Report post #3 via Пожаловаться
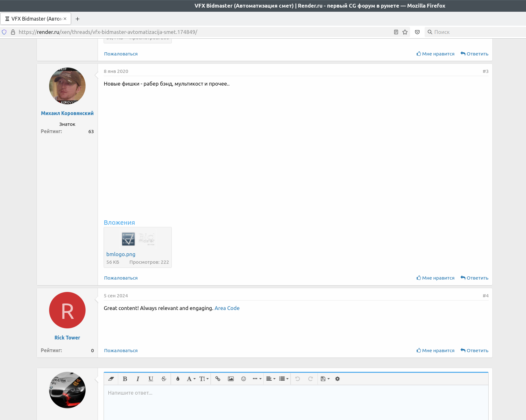The width and height of the screenshot is (526, 420). coord(121,278)
